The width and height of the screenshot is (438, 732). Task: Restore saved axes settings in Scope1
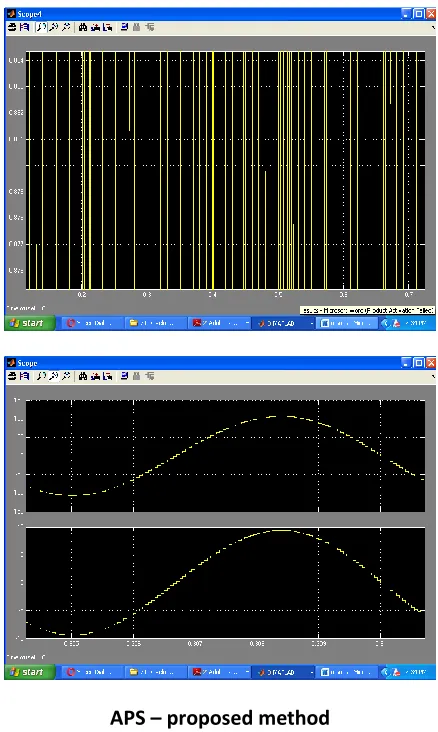coord(107,27)
